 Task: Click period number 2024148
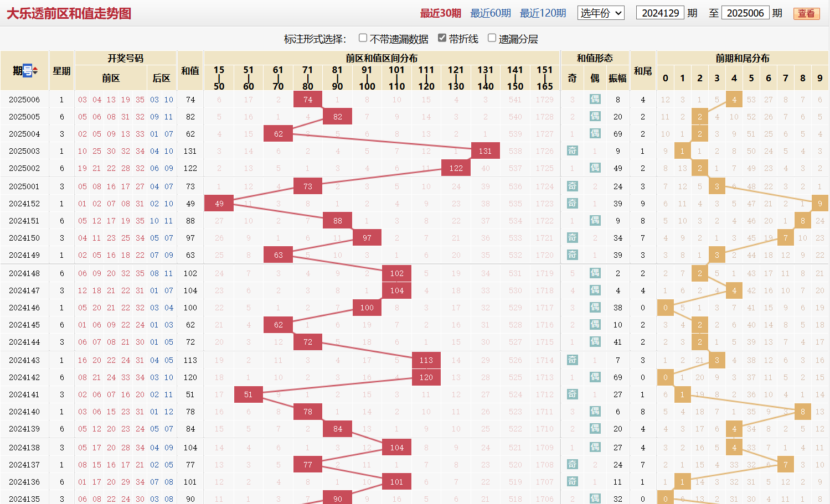point(24,273)
